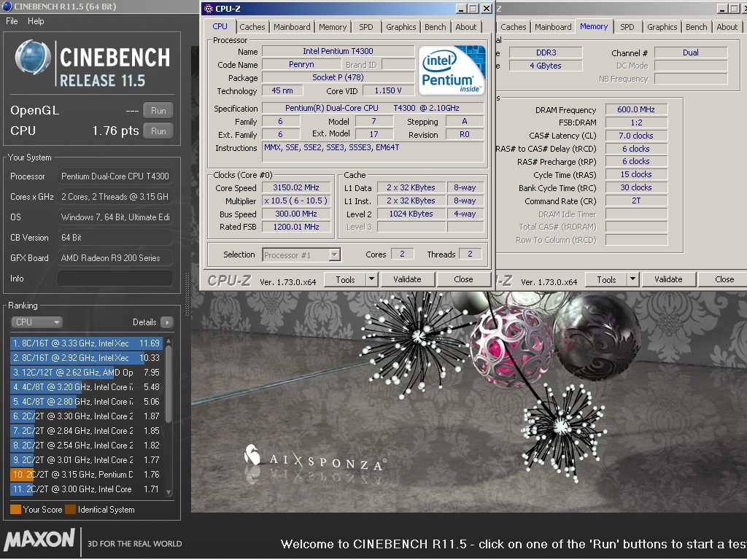Click the GFX Board field
Screen dimensions: 747x560
point(115,258)
